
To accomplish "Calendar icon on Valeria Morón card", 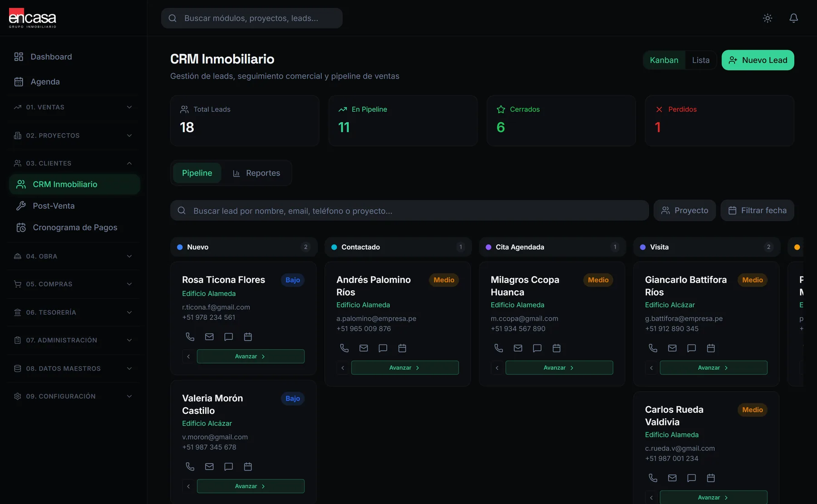I will pos(248,466).
